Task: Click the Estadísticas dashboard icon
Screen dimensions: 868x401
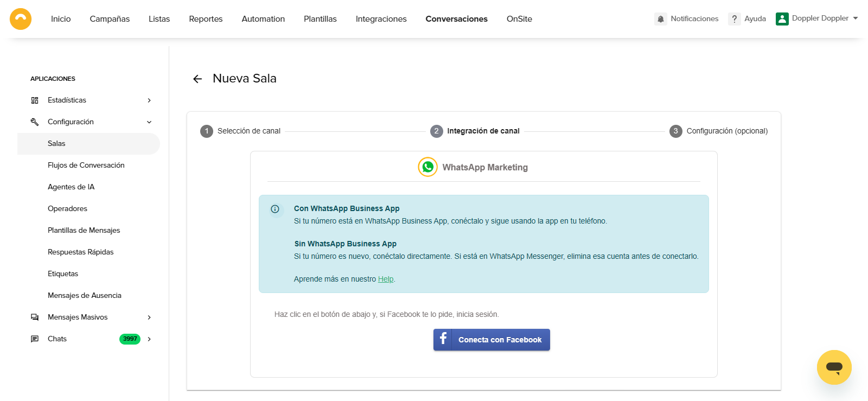Action: 35,100
